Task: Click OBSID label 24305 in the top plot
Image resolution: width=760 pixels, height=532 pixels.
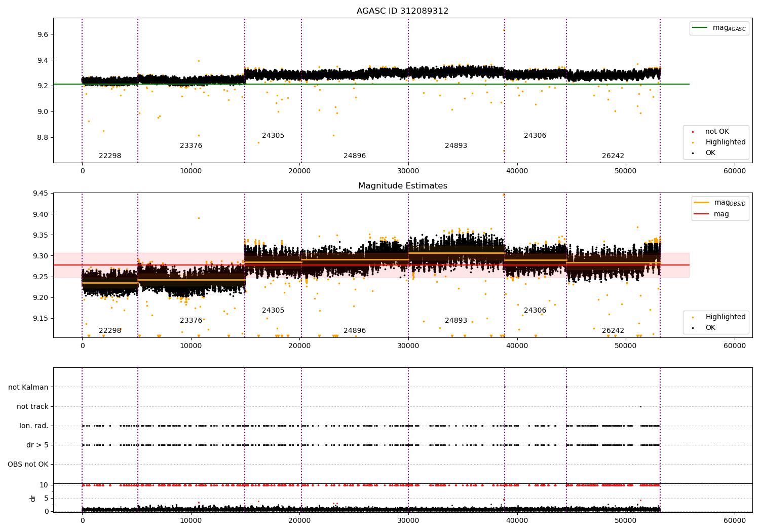Action: 273,136
